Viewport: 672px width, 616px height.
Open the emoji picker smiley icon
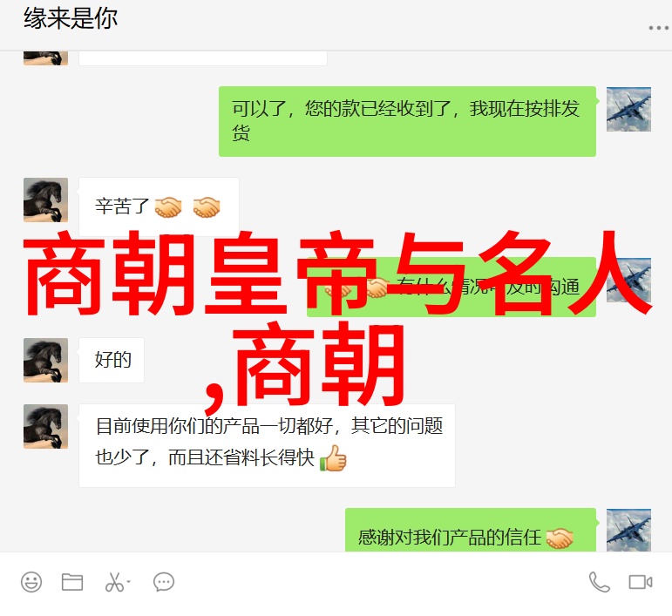pos(31,582)
